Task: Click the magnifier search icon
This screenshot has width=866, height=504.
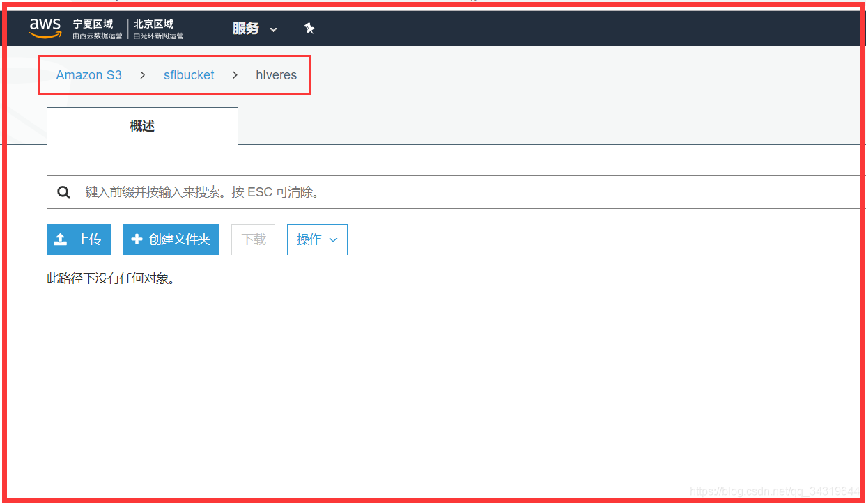Action: click(x=64, y=192)
